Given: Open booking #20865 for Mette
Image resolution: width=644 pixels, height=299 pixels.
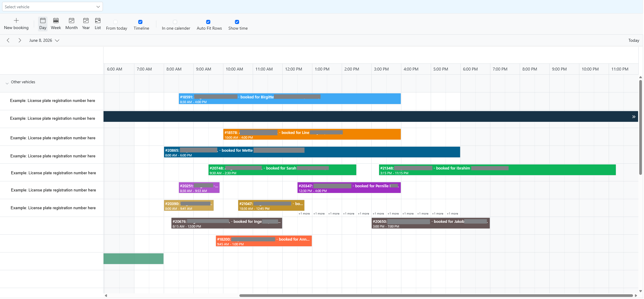Looking at the screenshot, I should 312,152.
